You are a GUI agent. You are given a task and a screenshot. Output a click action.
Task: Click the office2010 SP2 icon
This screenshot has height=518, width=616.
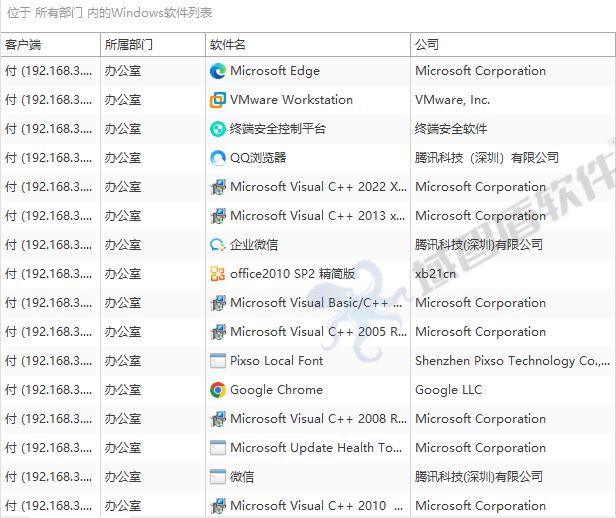tap(218, 274)
